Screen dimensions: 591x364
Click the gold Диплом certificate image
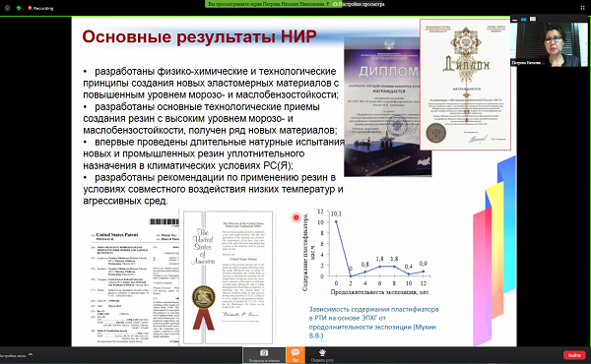click(x=466, y=85)
